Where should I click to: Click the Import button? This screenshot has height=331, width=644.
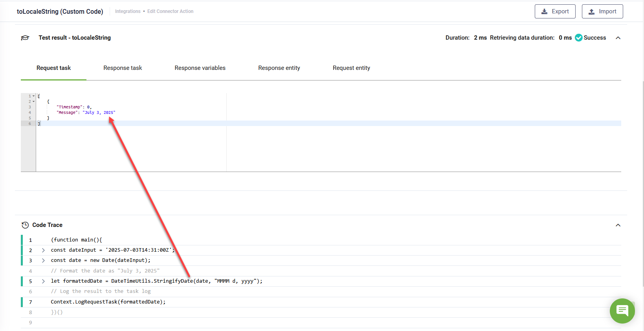pos(602,11)
